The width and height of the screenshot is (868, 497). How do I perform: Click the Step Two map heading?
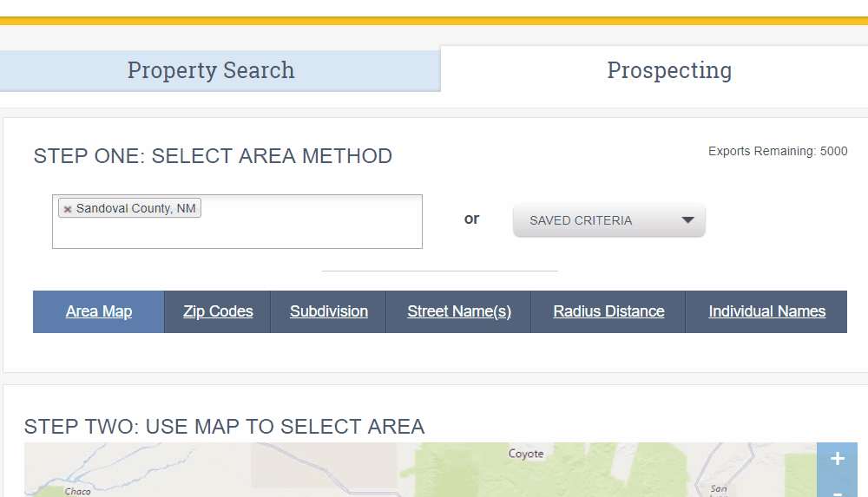pyautogui.click(x=224, y=427)
